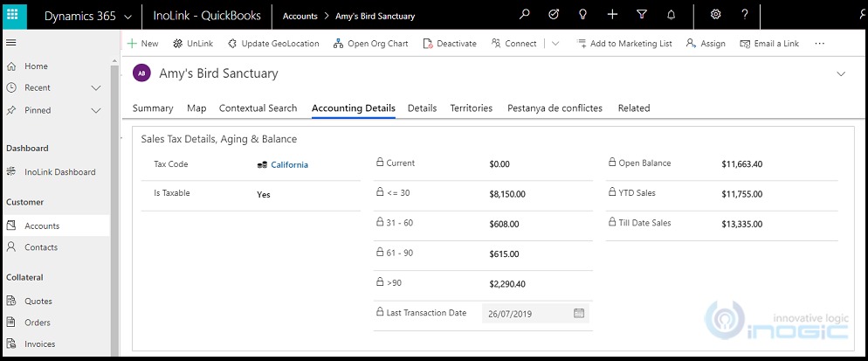Screen dimensions: 868x361
Task: Click Email a Link command
Action: point(769,43)
